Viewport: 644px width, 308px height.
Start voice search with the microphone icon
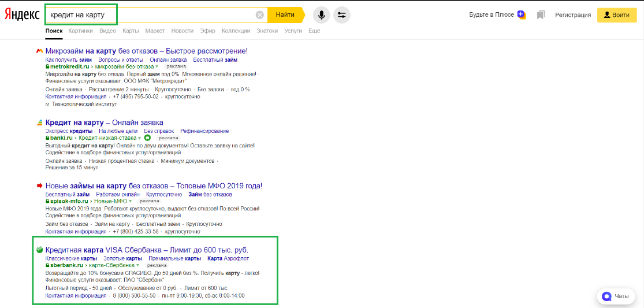click(x=321, y=15)
